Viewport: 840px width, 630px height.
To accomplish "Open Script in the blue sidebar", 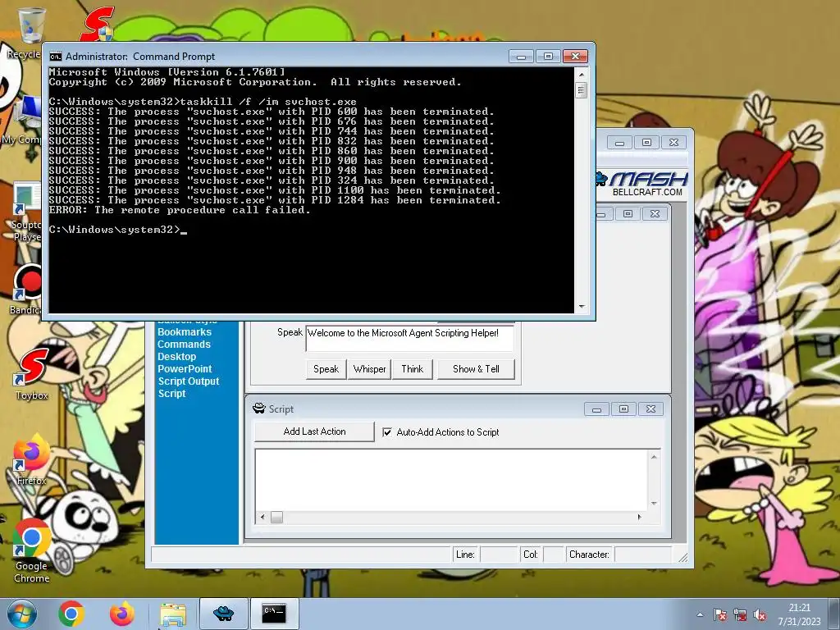I will tap(171, 394).
